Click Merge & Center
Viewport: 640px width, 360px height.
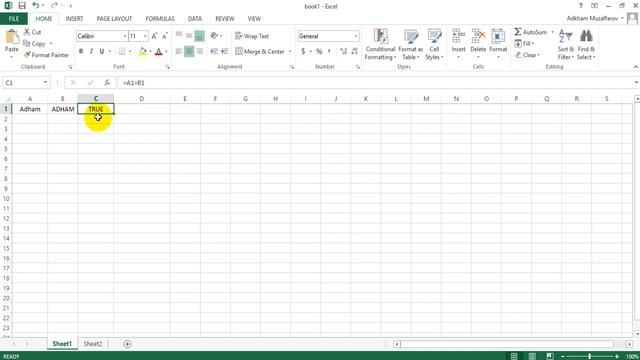coord(260,51)
